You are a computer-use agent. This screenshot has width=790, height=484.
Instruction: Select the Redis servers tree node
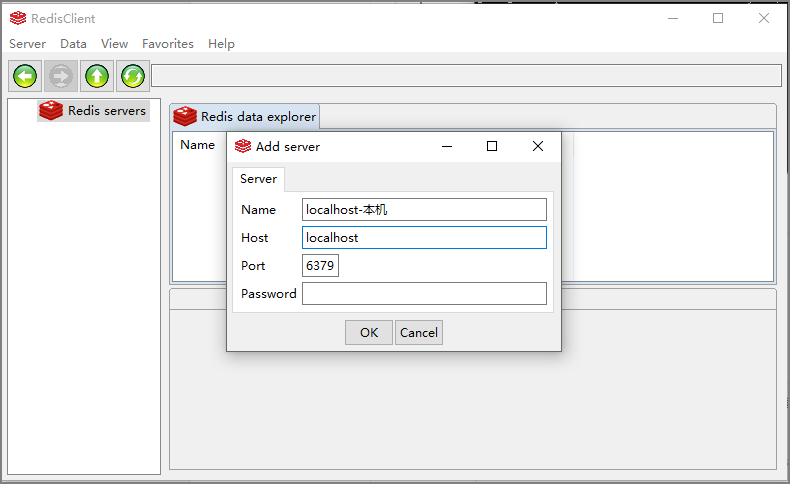coord(94,110)
